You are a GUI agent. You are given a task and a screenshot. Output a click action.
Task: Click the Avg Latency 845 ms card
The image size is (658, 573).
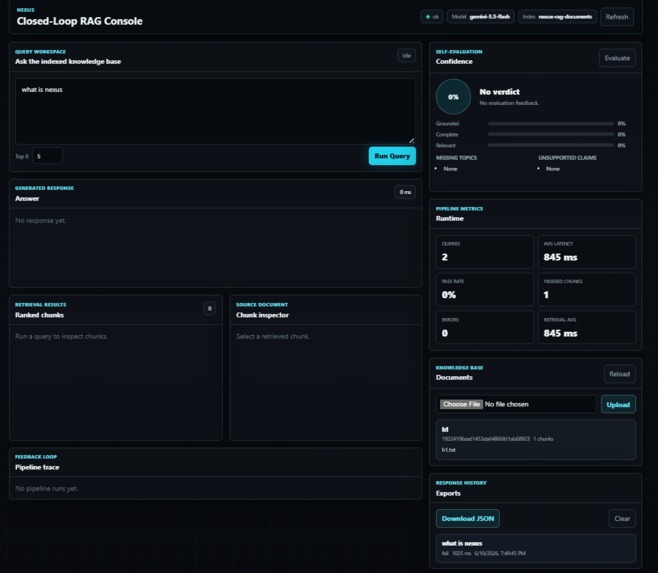point(587,252)
